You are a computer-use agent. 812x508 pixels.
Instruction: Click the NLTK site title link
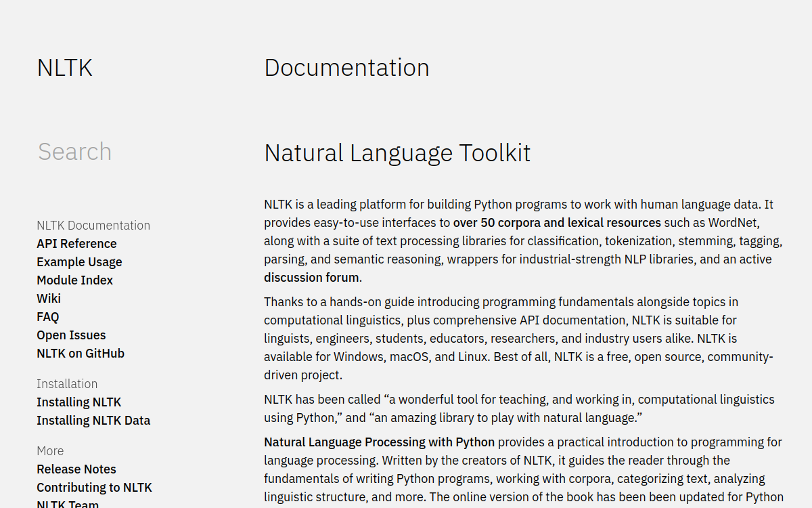[64, 68]
